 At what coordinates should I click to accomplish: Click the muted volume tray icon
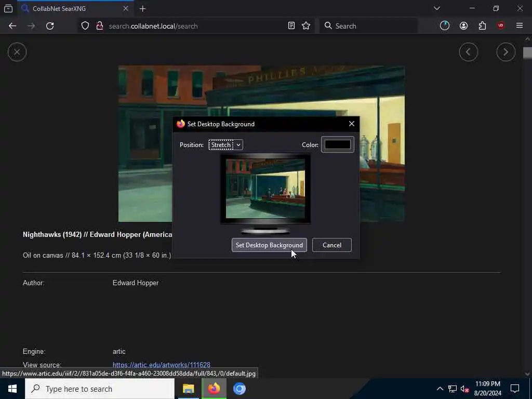465,389
